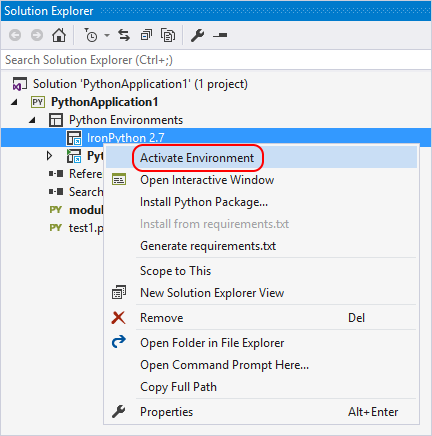Choose Open Folder in File Explorer
The width and height of the screenshot is (432, 436).
pos(261,343)
